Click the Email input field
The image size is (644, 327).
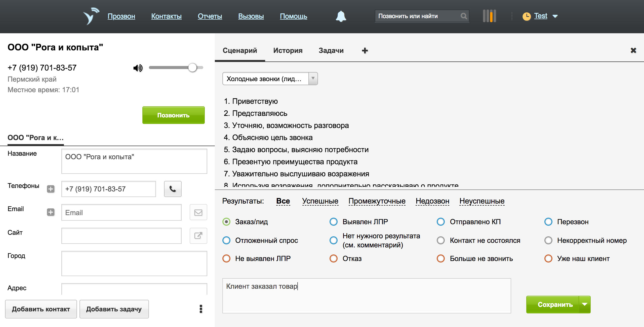[121, 212]
